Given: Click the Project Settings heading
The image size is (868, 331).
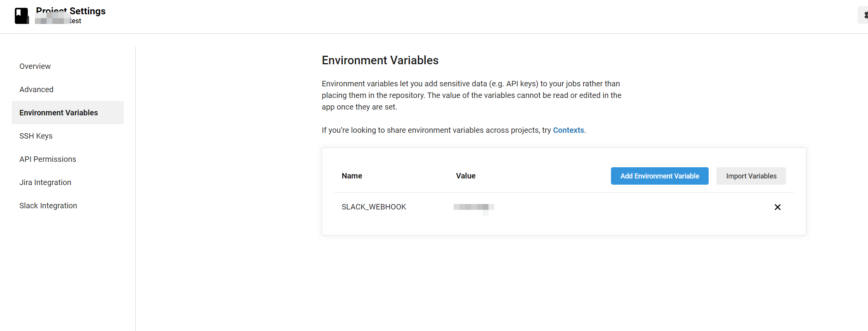Looking at the screenshot, I should pyautogui.click(x=71, y=11).
